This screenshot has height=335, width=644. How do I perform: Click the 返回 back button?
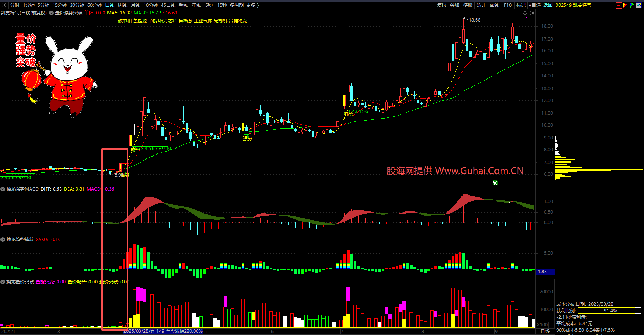point(548,5)
